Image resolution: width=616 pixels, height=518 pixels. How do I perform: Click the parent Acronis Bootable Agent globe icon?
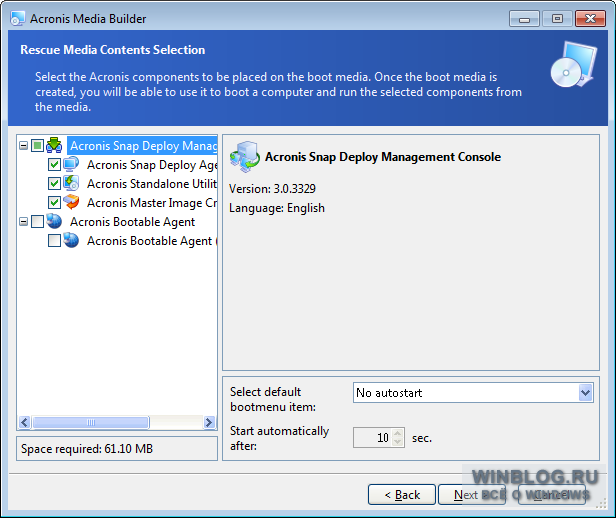click(54, 221)
